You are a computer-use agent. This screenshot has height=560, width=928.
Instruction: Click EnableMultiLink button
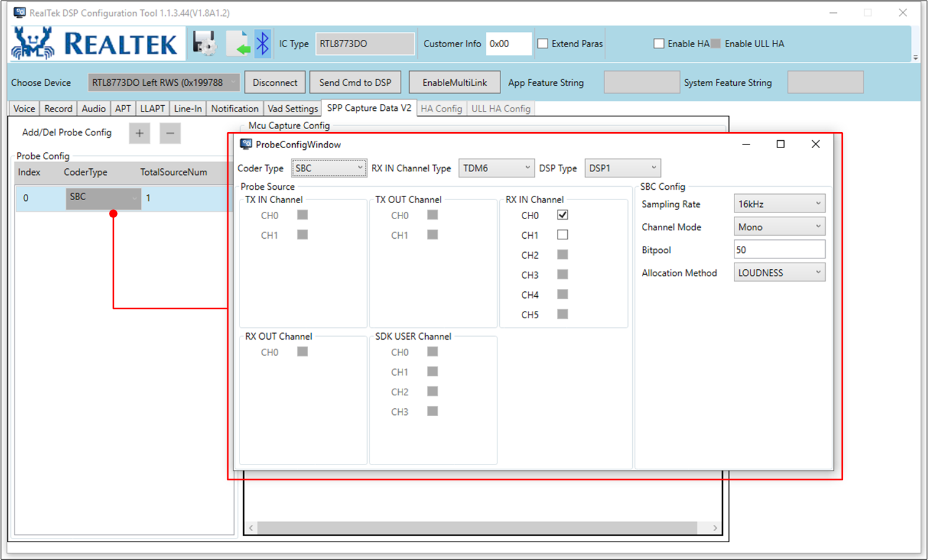pos(455,83)
